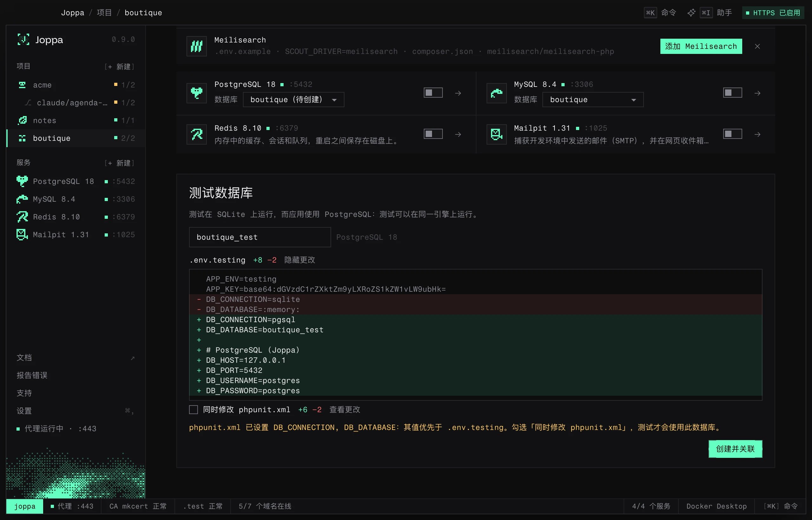Click the Redis 8.10 icon in sidebar services

point(22,217)
